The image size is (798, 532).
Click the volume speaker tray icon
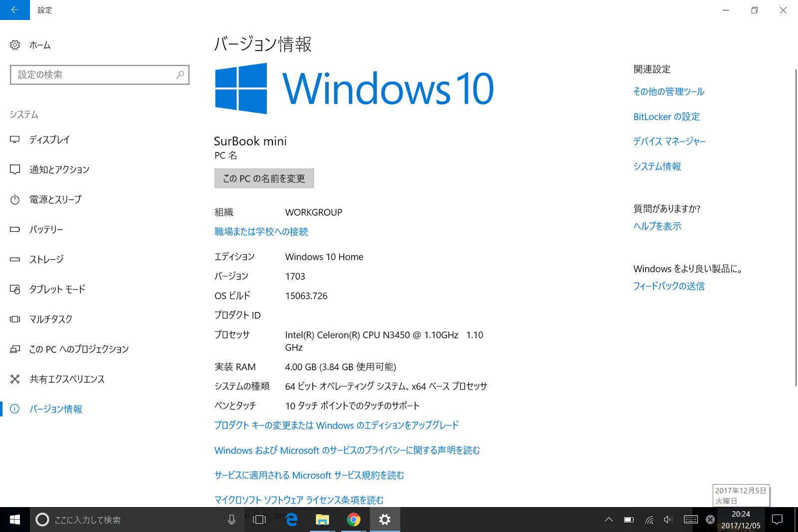tap(668, 520)
